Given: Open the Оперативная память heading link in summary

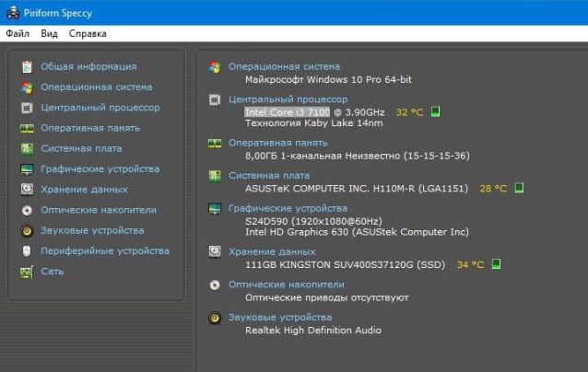Looking at the screenshot, I should [x=278, y=143].
